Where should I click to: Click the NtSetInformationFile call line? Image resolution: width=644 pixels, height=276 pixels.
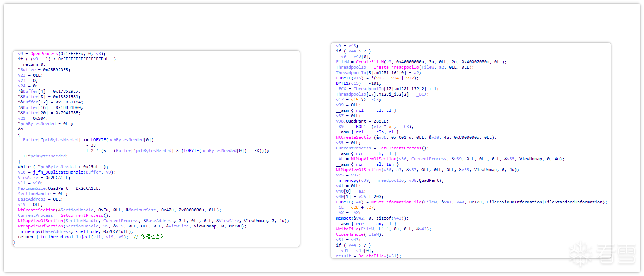click(x=472, y=202)
